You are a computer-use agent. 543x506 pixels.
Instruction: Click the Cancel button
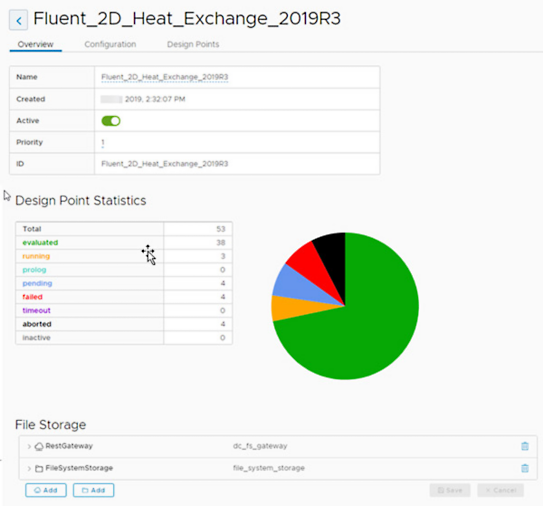[x=500, y=490]
